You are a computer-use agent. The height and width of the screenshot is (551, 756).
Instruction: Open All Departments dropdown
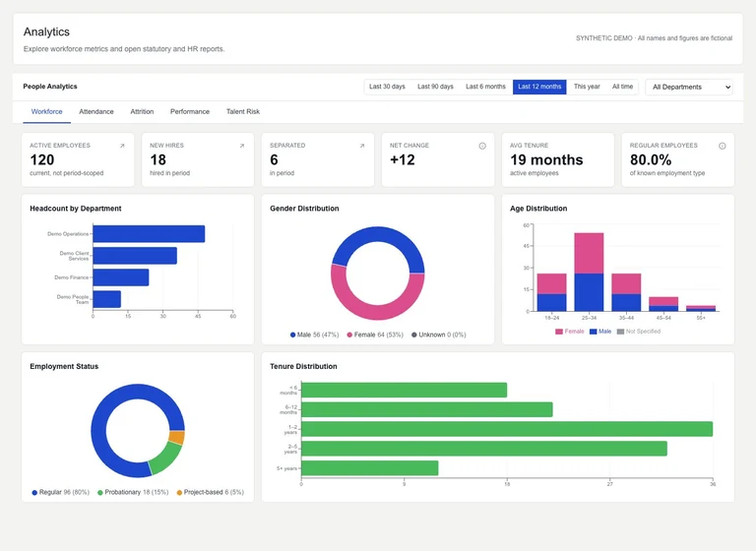coord(689,87)
